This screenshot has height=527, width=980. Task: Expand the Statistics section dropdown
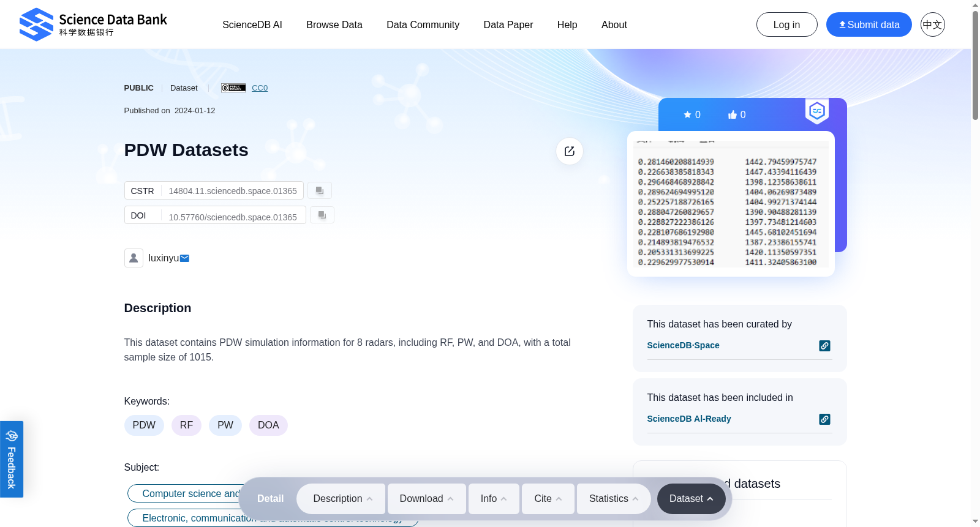pos(613,499)
